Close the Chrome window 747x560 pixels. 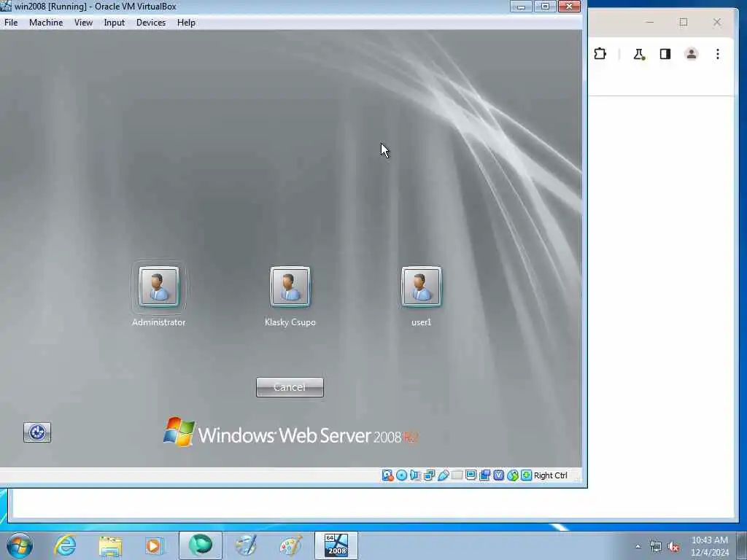(716, 22)
